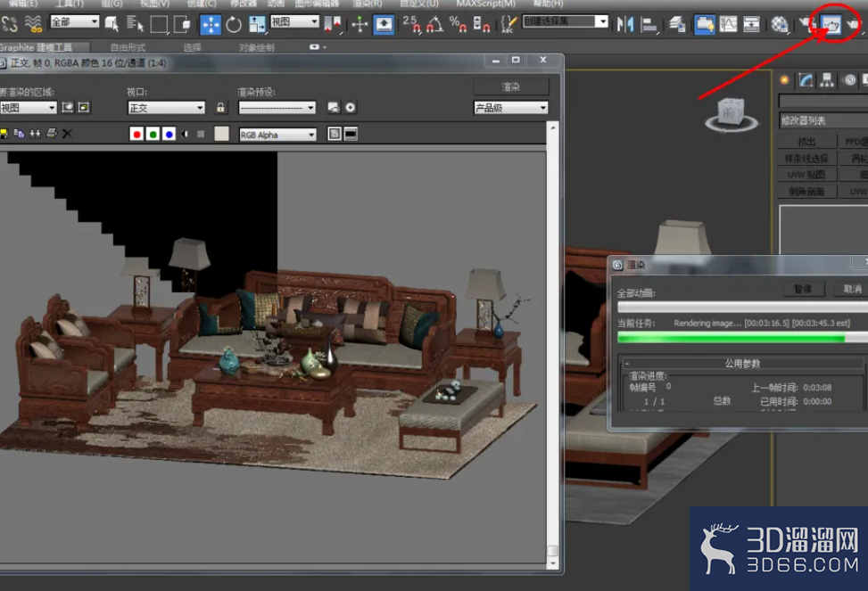Select the Unlink Selection chain icon

tap(10, 24)
